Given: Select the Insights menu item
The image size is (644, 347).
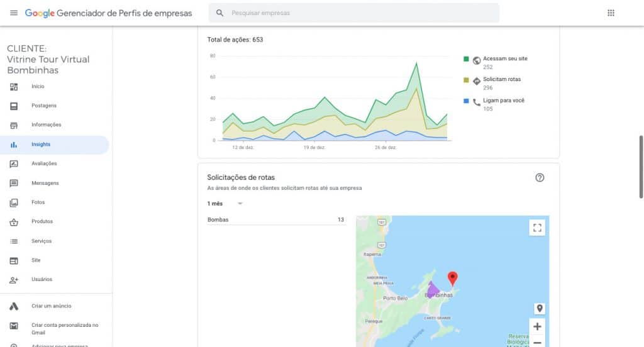Looking at the screenshot, I should pos(41,144).
